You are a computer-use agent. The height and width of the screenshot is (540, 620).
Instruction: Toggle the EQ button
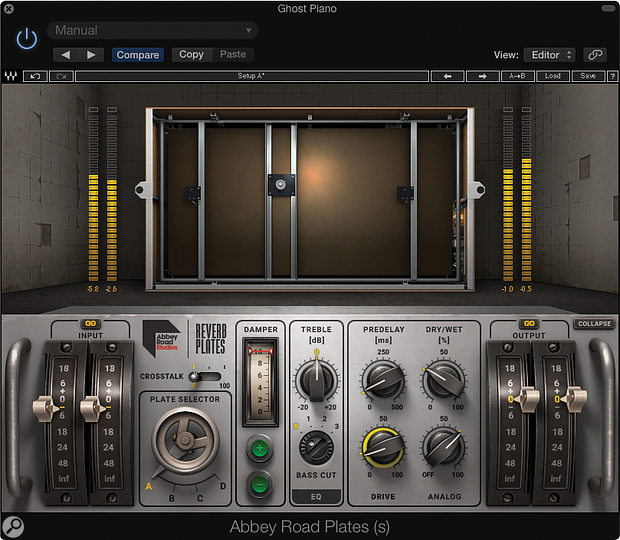click(x=316, y=497)
